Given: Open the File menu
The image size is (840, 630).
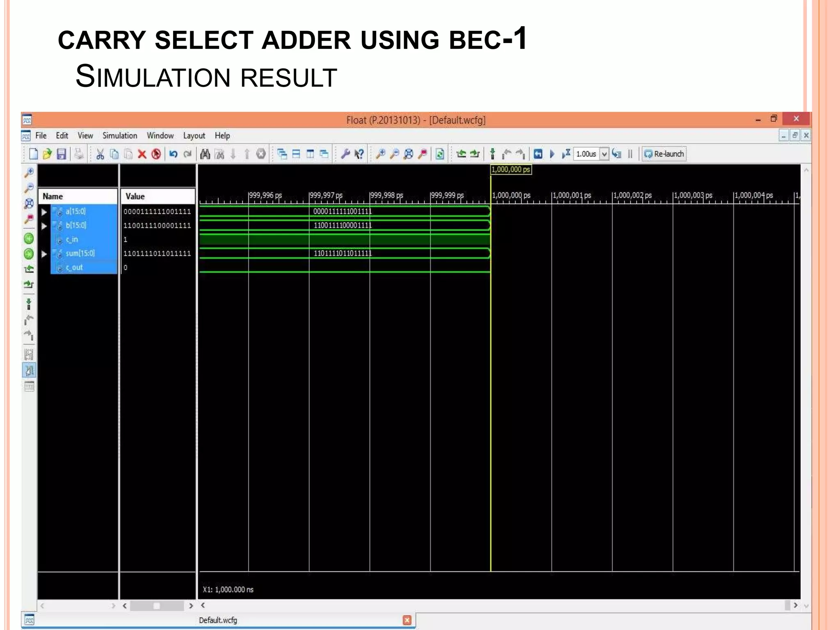Looking at the screenshot, I should (41, 135).
